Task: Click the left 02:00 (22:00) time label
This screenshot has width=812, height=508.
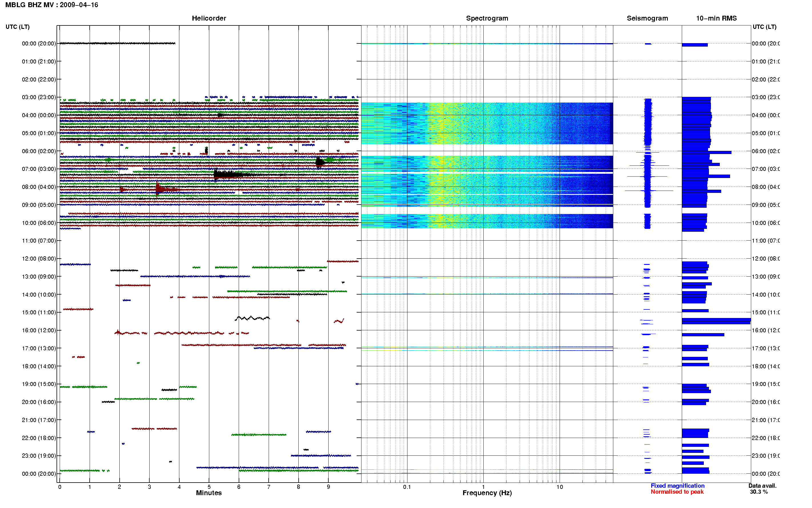Action: point(39,79)
